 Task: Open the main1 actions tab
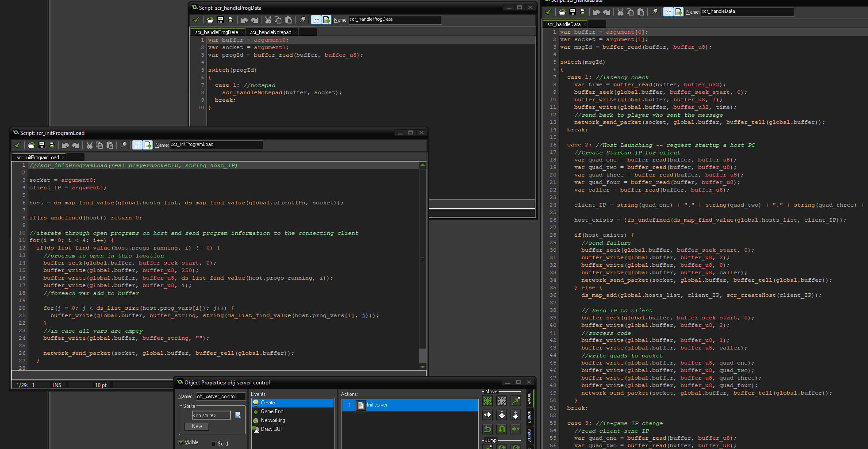[529, 416]
